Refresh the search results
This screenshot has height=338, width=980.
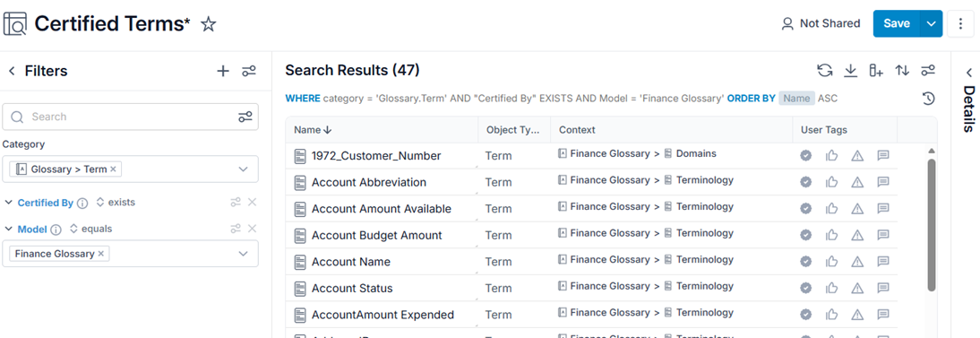[825, 70]
